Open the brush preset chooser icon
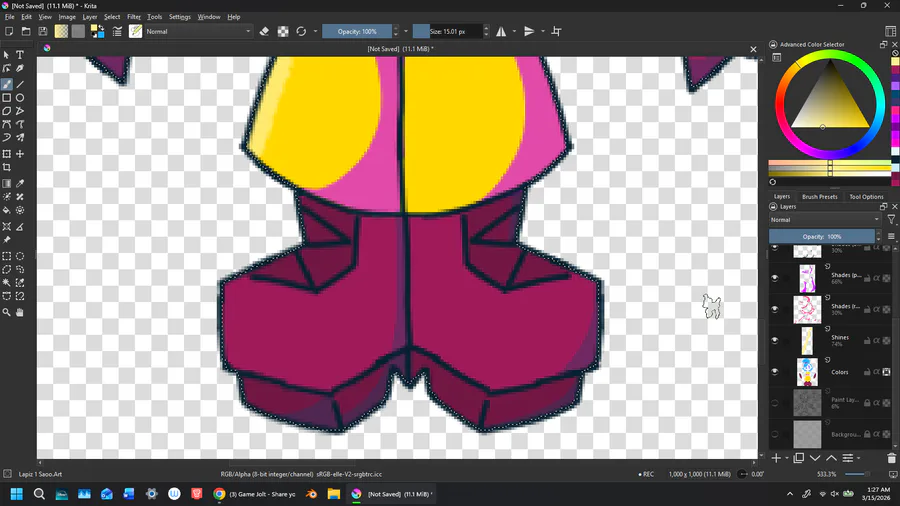Viewport: 900px width, 506px height. 135,32
